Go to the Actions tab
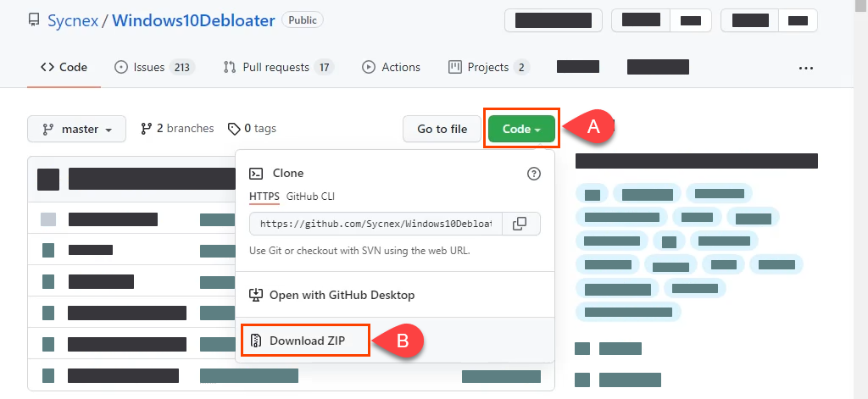This screenshot has width=868, height=399. click(x=391, y=68)
